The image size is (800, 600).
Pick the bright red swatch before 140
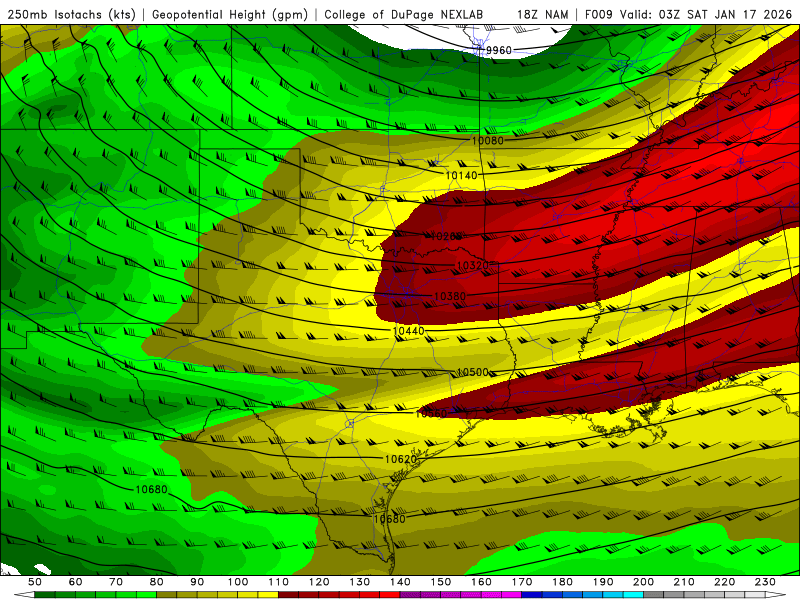pyautogui.click(x=389, y=594)
